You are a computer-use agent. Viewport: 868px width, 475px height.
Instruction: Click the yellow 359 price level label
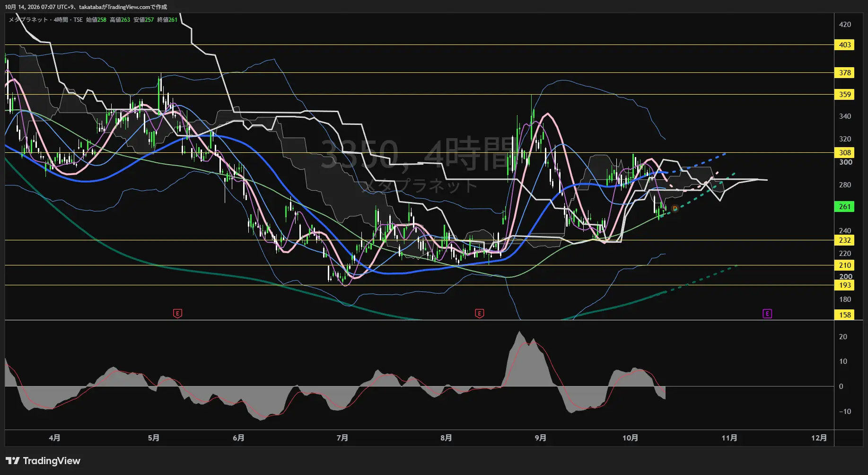[x=845, y=95]
